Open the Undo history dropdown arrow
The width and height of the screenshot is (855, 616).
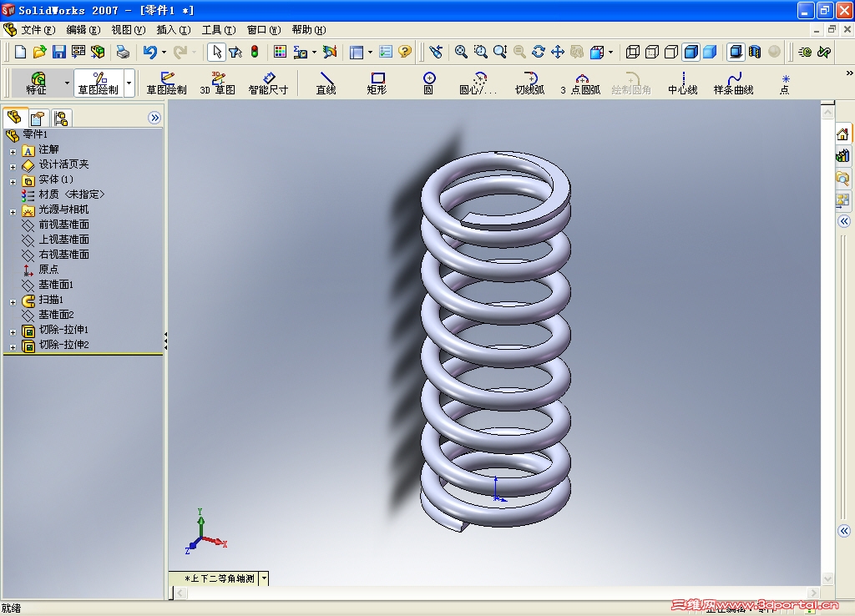click(164, 53)
